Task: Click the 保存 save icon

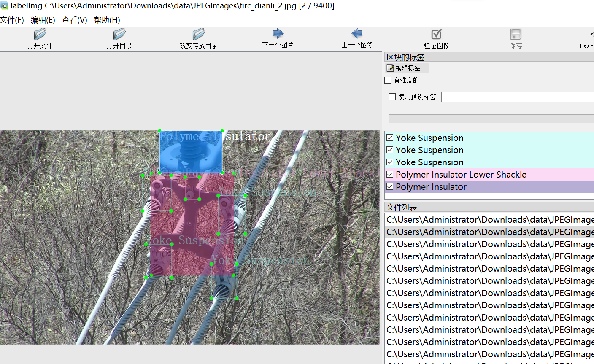Action: pos(516,34)
